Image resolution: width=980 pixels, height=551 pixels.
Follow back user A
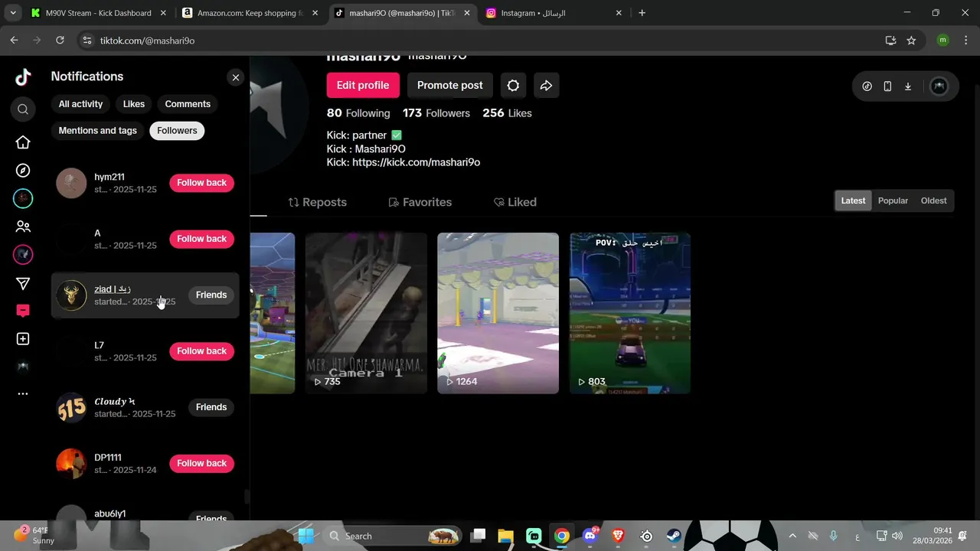[201, 239]
